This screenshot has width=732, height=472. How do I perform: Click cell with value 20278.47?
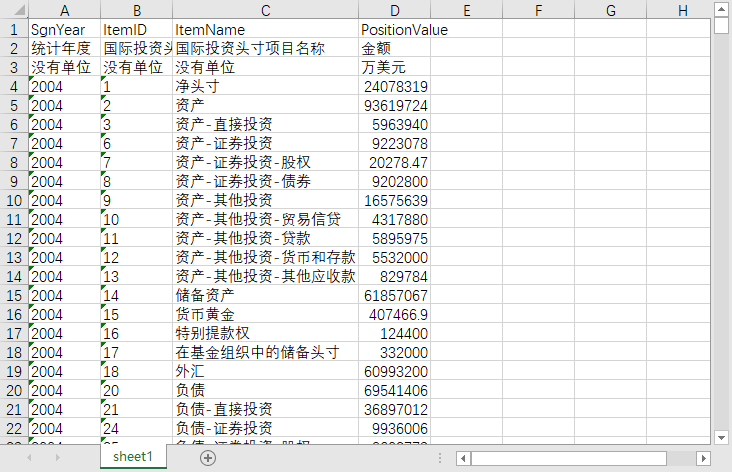click(x=394, y=162)
